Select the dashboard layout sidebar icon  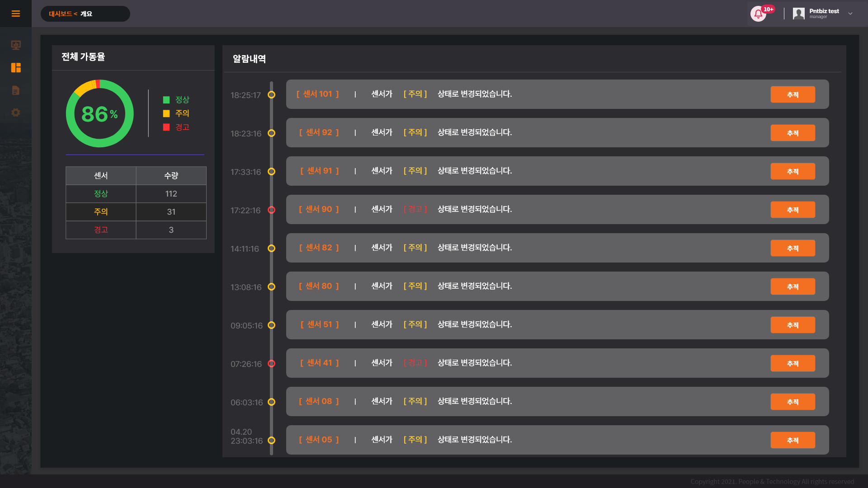click(16, 68)
